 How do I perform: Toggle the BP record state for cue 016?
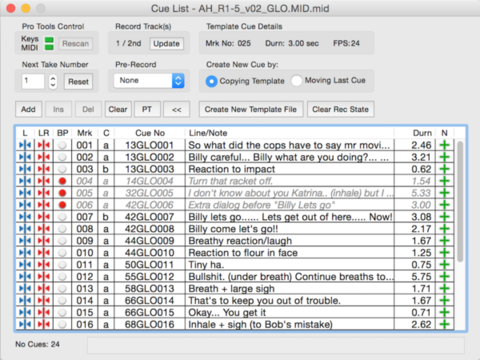pos(62,324)
